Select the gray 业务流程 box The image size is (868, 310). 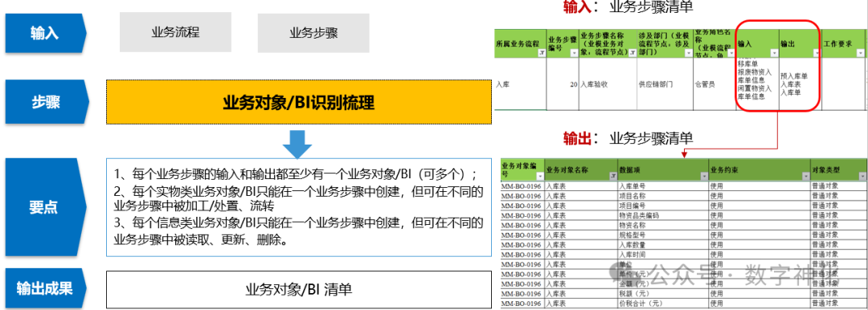(x=175, y=33)
